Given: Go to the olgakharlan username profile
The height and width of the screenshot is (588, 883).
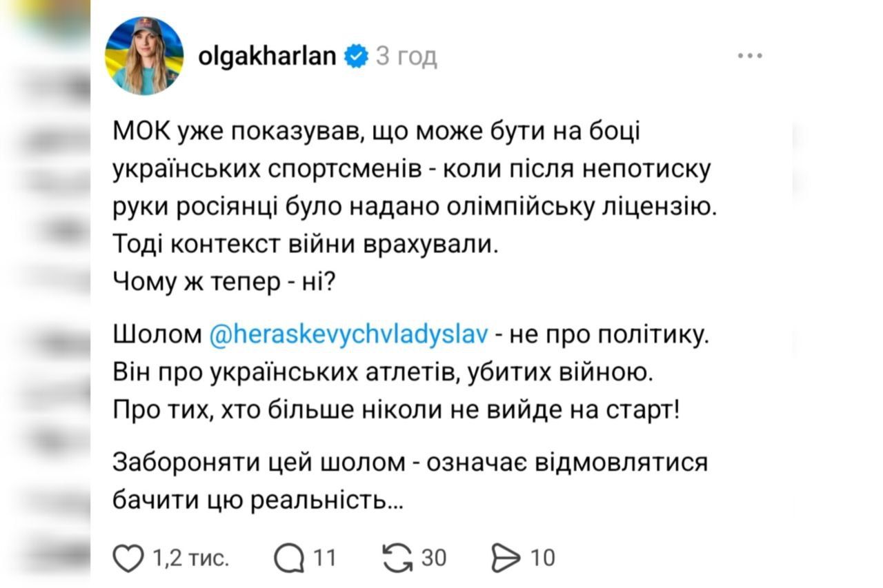Looking at the screenshot, I should click(266, 57).
